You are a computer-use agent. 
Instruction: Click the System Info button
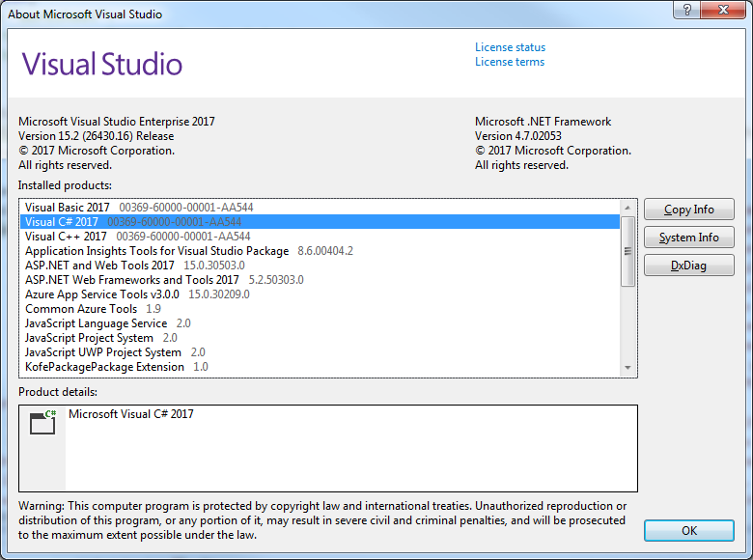(688, 238)
